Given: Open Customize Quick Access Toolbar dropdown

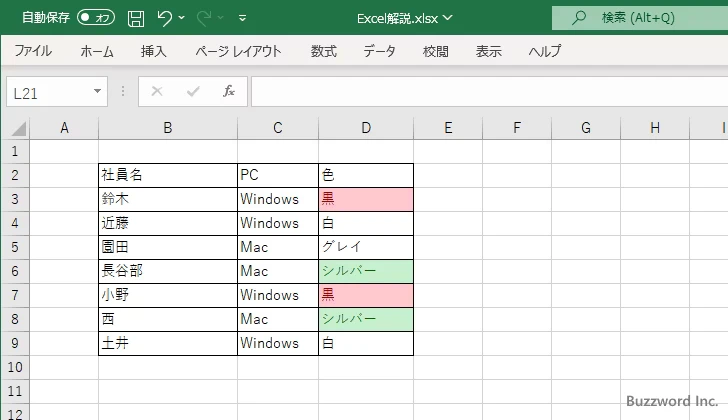Looking at the screenshot, I should [242, 18].
